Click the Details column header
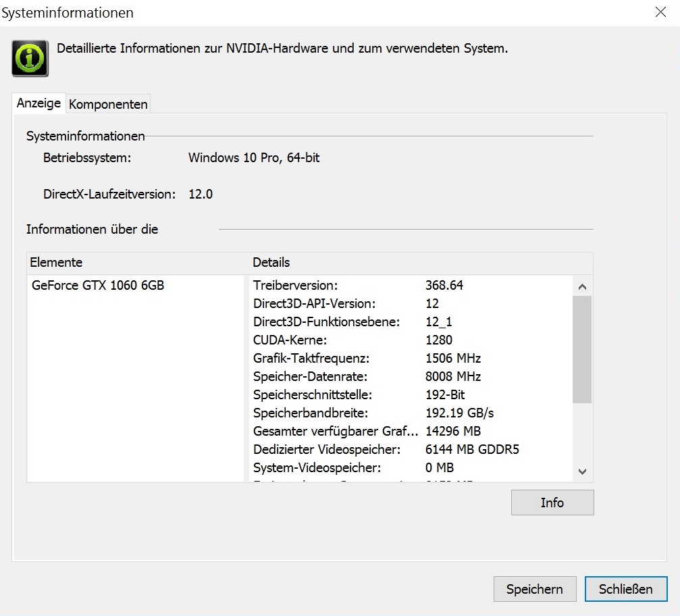Viewport: 680px width, 616px height. 271,263
